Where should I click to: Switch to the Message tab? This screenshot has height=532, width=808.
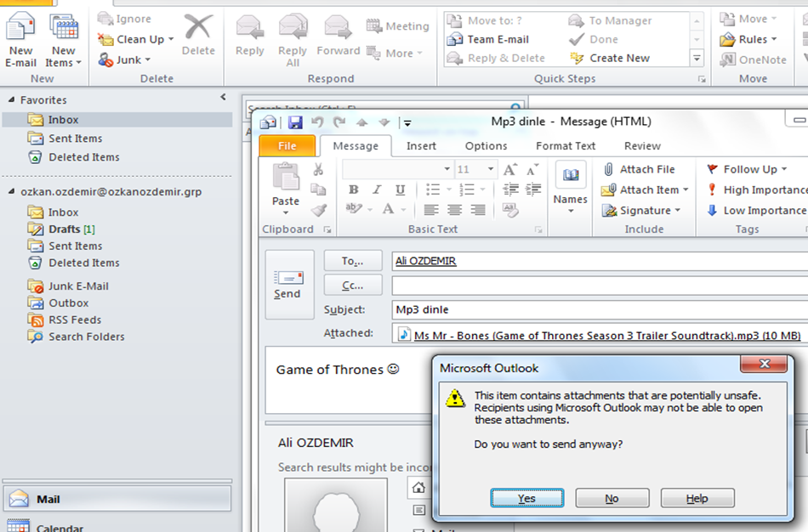(x=356, y=145)
